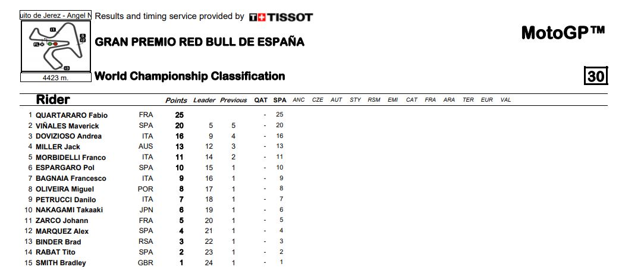The width and height of the screenshot is (644, 270).
Task: Click the SPA round column header
Action: (280, 100)
